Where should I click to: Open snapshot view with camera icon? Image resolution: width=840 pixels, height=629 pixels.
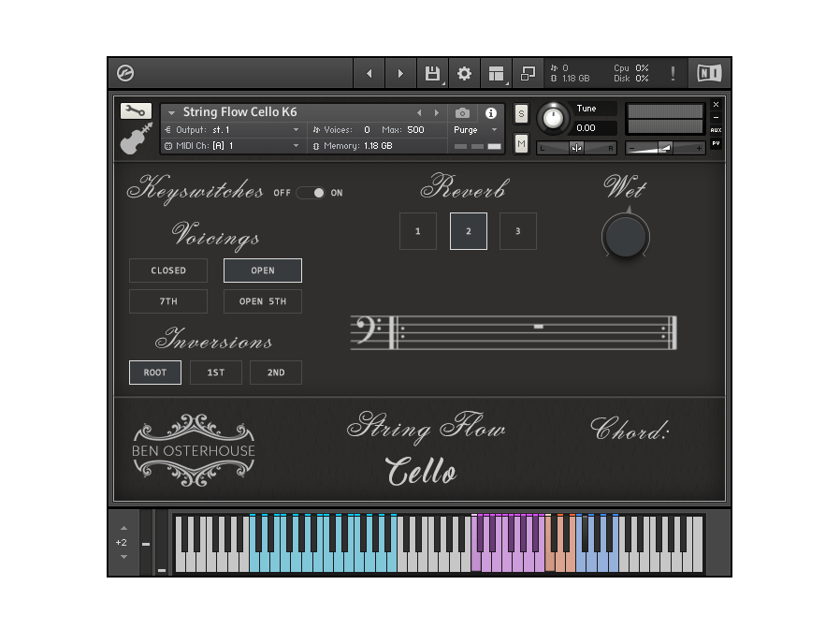click(462, 113)
